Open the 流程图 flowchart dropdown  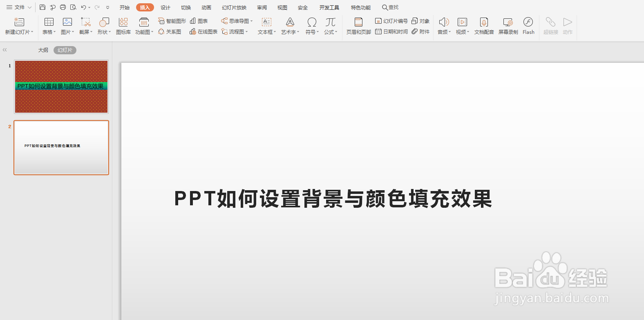point(235,31)
